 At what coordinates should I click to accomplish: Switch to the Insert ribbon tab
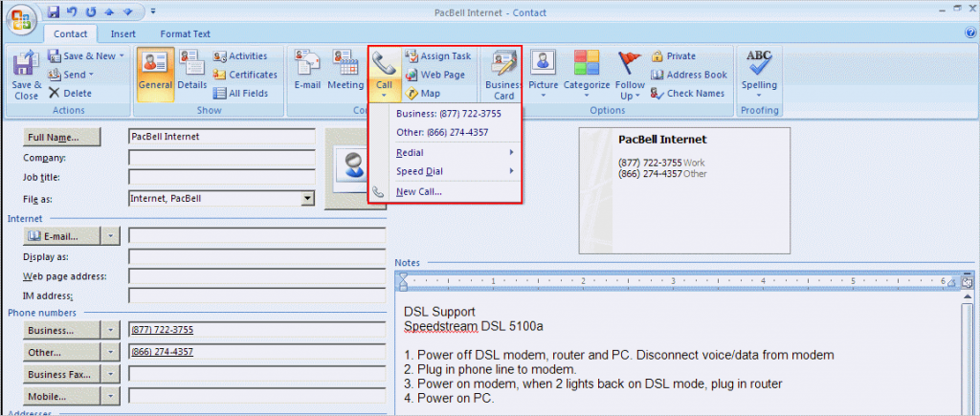[123, 33]
